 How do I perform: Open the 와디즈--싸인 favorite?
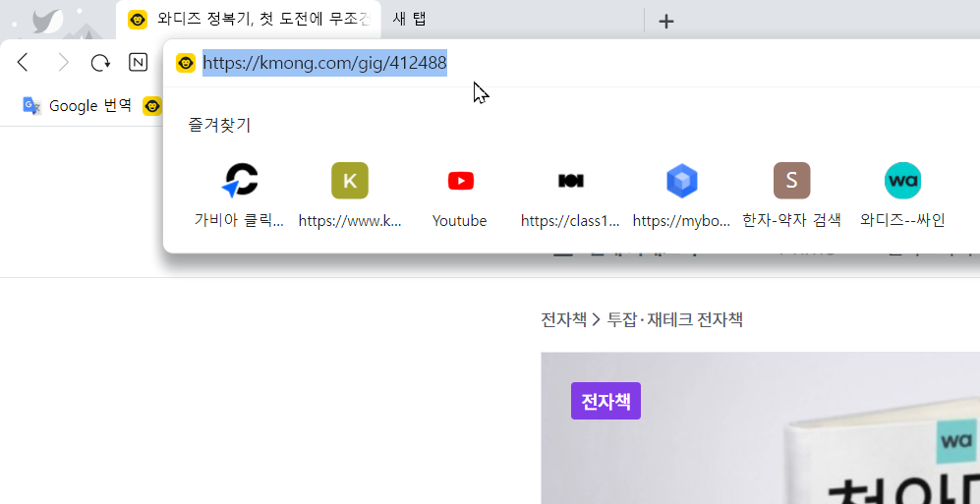tap(902, 196)
